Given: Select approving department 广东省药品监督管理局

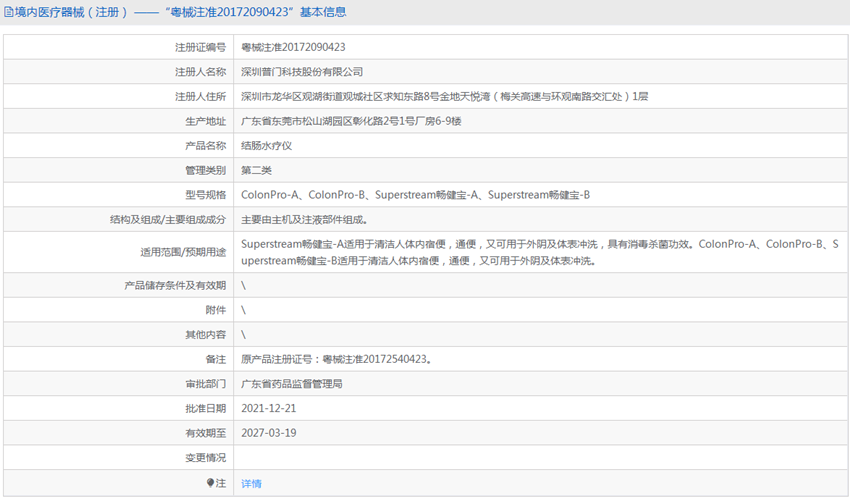Looking at the screenshot, I should click(292, 384).
